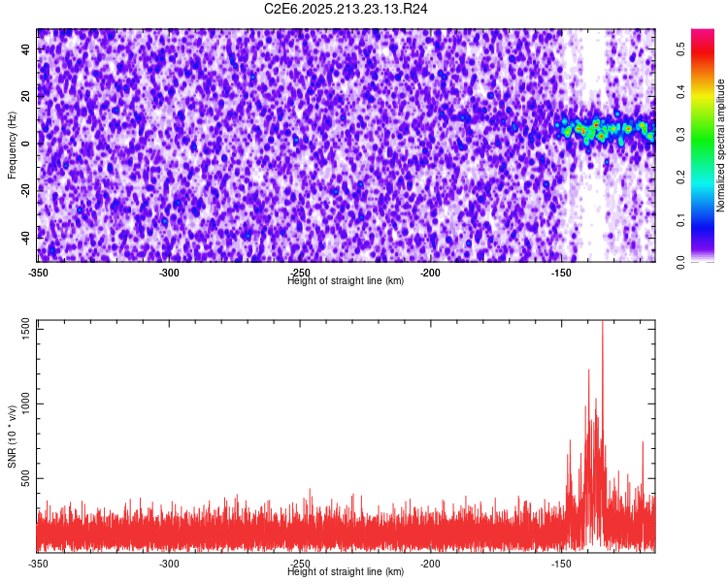
Task: Click the 500 SNR tick label
Action: (x=26, y=478)
